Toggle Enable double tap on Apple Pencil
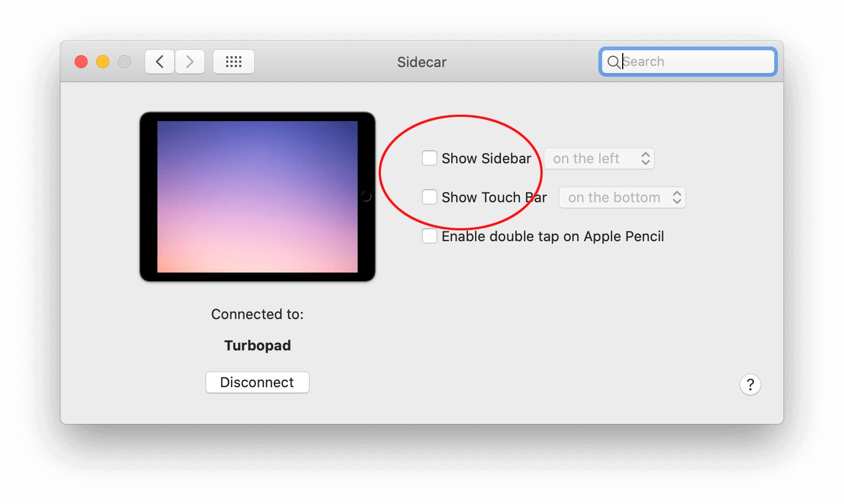 (430, 236)
